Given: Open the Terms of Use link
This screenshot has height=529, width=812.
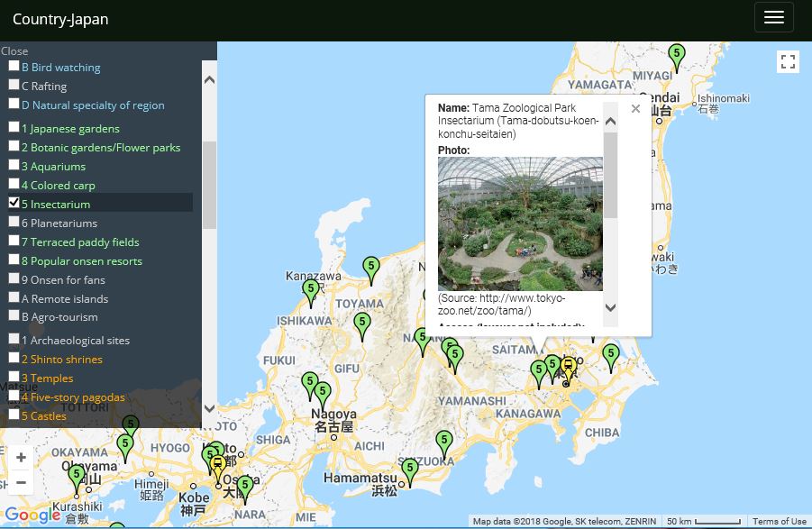Looking at the screenshot, I should (779, 522).
